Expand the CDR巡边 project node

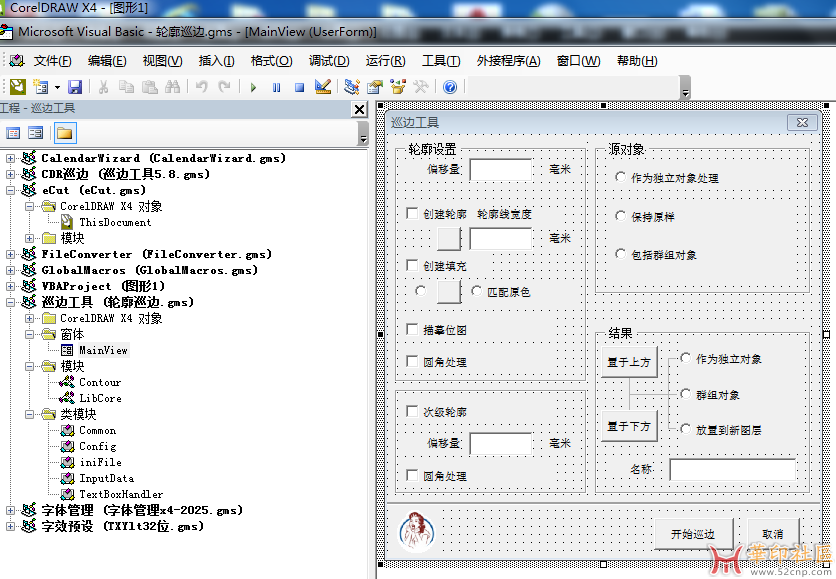point(10,174)
